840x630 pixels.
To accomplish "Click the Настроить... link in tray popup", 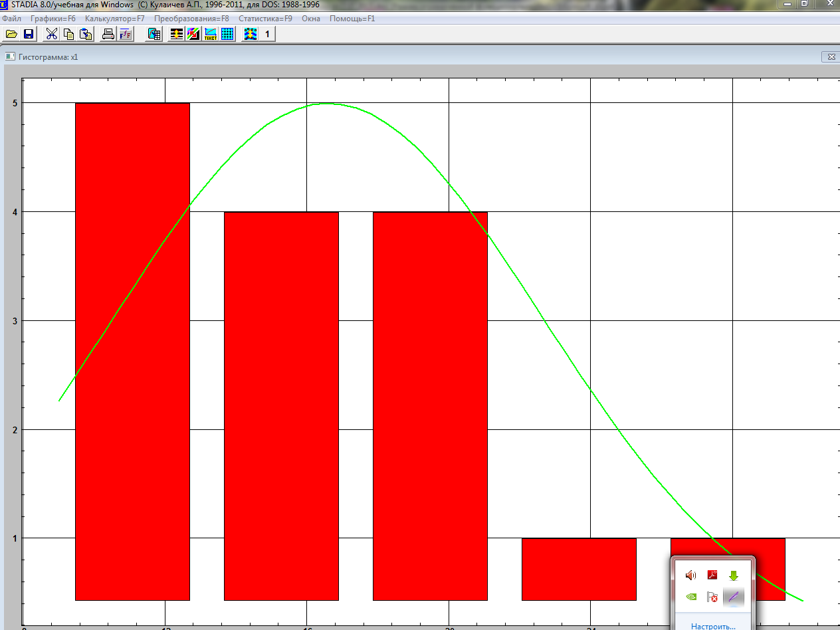I will tap(713, 626).
